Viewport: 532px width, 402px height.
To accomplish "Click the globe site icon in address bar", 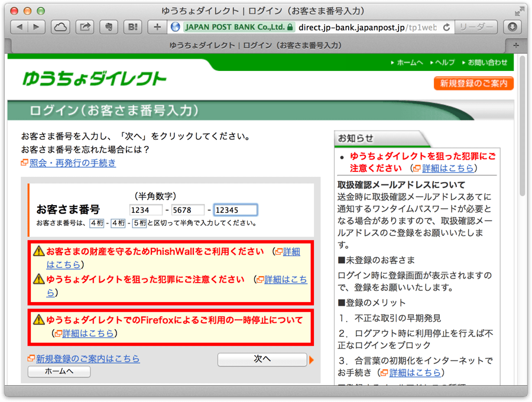I will [175, 27].
